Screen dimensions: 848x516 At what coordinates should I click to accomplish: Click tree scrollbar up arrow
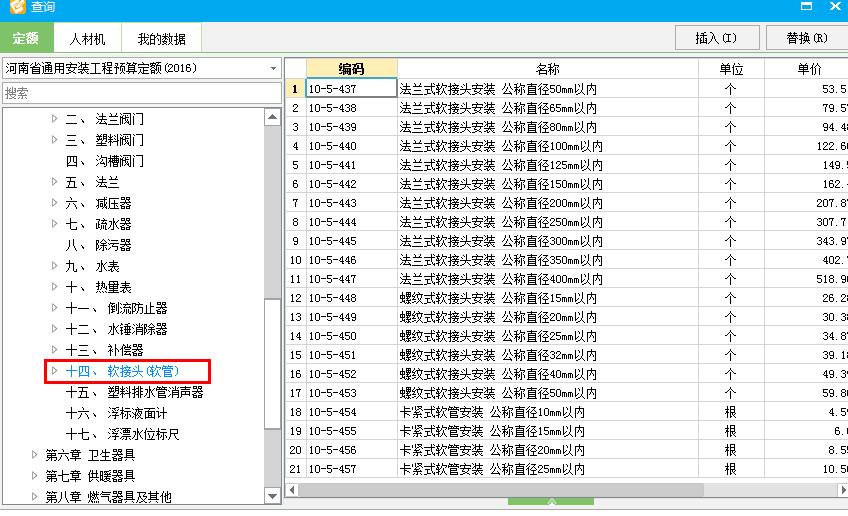coord(273,117)
